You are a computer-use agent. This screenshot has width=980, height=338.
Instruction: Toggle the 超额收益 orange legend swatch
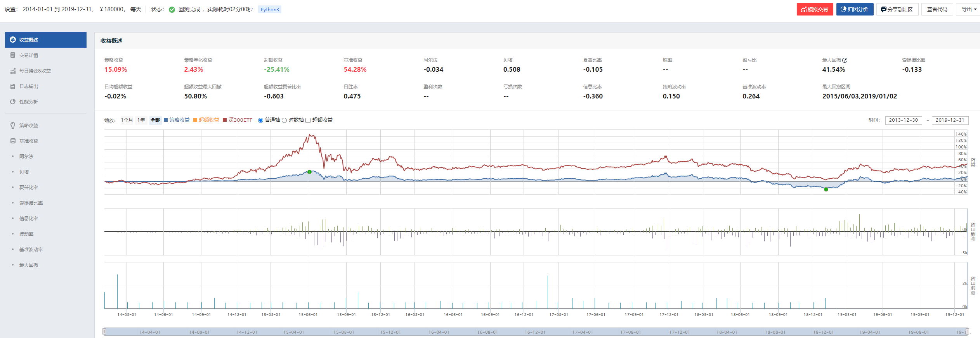coord(195,120)
